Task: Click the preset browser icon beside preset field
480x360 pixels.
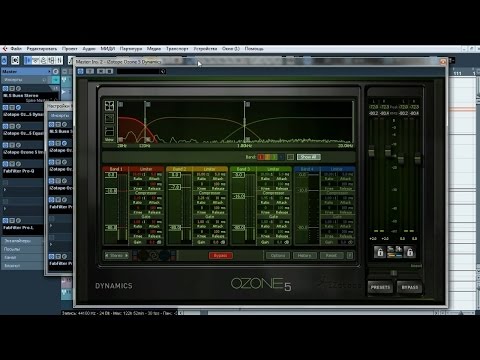Action: click(163, 71)
